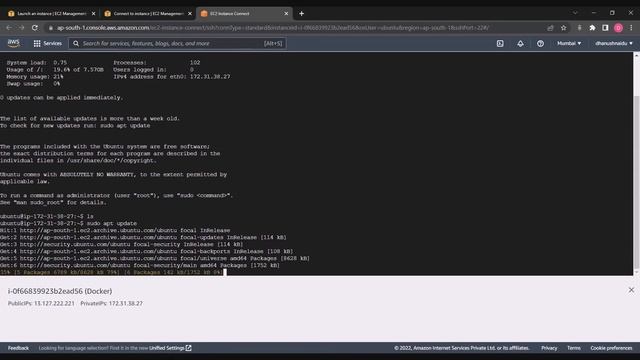Click the Feedback link
Screen dimensions: 640x360
[x=18, y=348]
